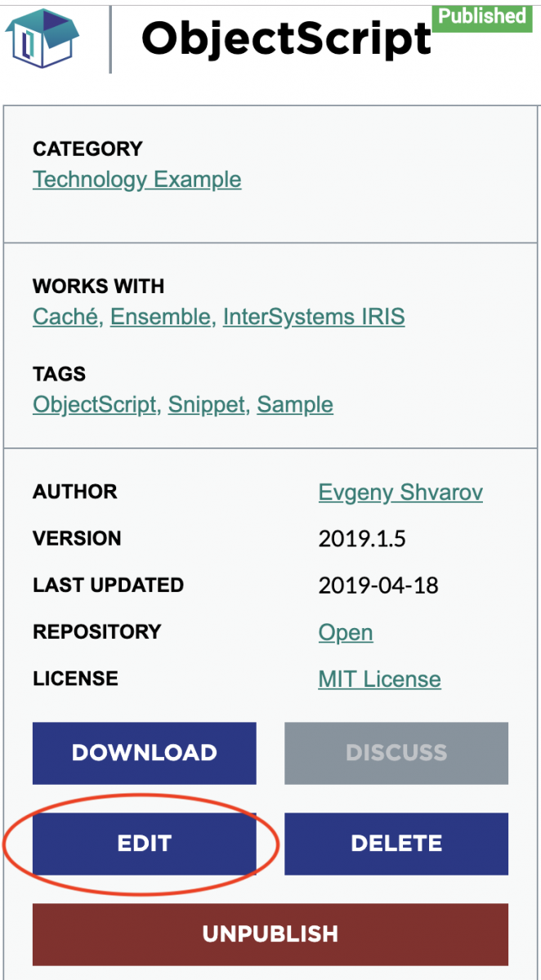The height and width of the screenshot is (980, 541).
Task: Click the Delete button
Action: 396,844
